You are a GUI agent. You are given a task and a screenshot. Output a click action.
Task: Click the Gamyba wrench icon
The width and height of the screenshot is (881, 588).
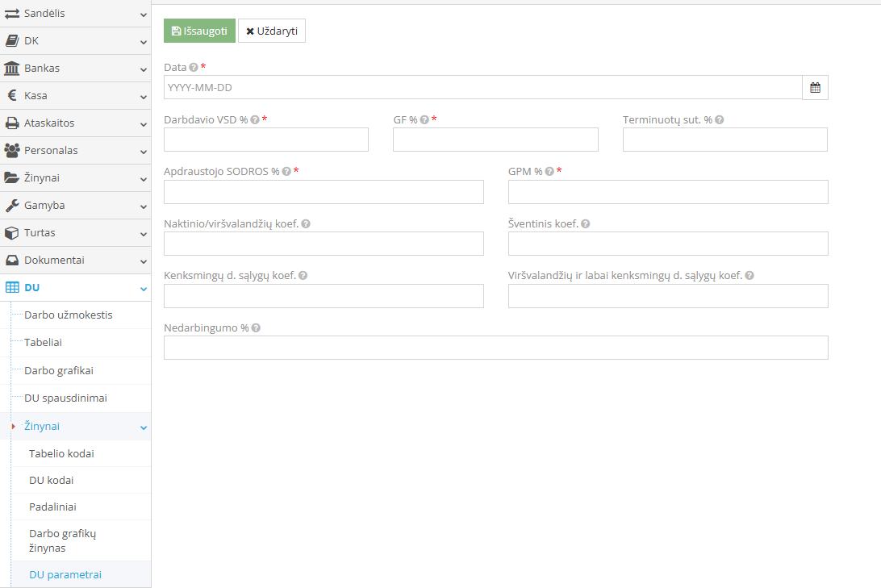coord(12,206)
